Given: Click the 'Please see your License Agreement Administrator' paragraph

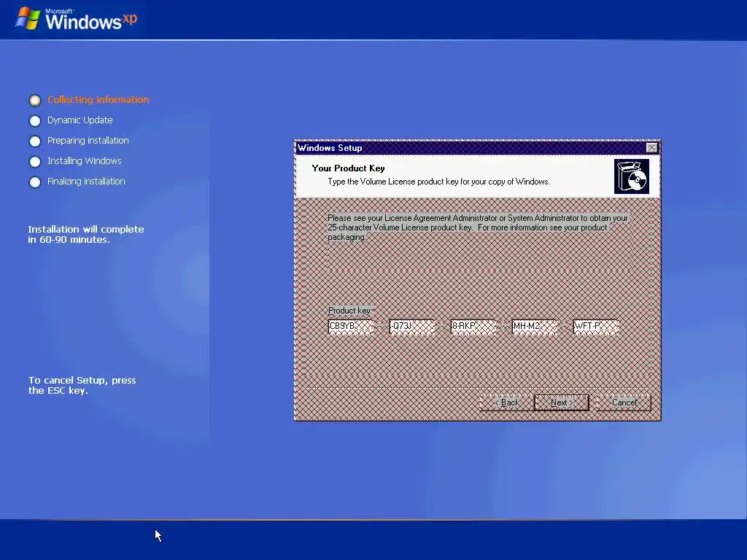Looking at the screenshot, I should [478, 227].
